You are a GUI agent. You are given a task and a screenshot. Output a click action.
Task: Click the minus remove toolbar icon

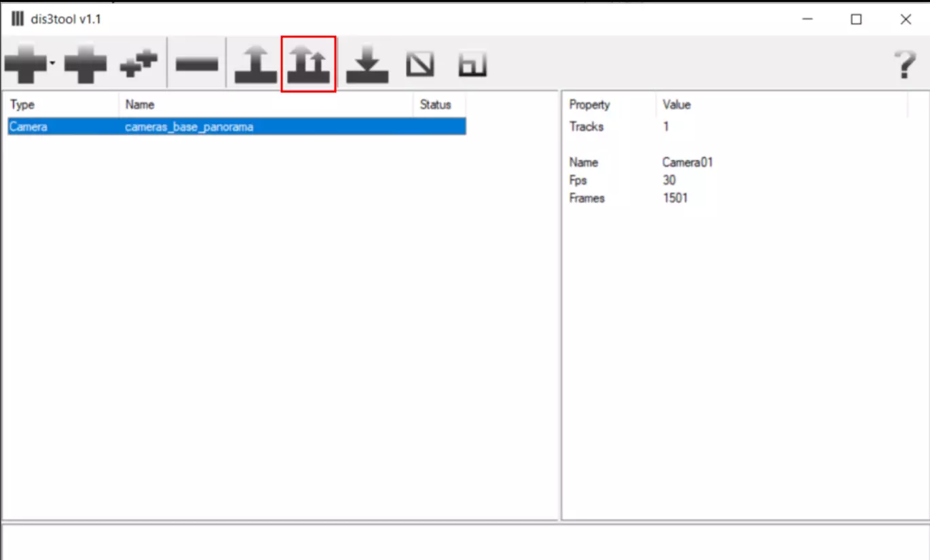pyautogui.click(x=197, y=64)
